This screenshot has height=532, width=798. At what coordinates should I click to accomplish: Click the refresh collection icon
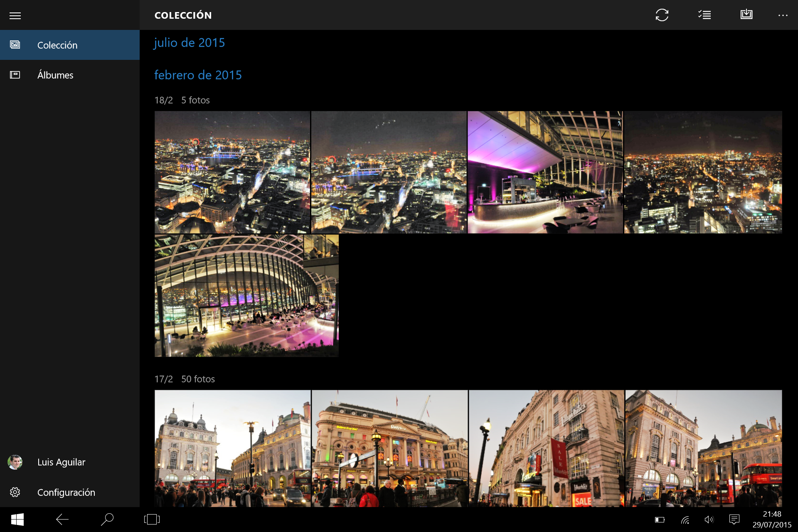tap(662, 15)
